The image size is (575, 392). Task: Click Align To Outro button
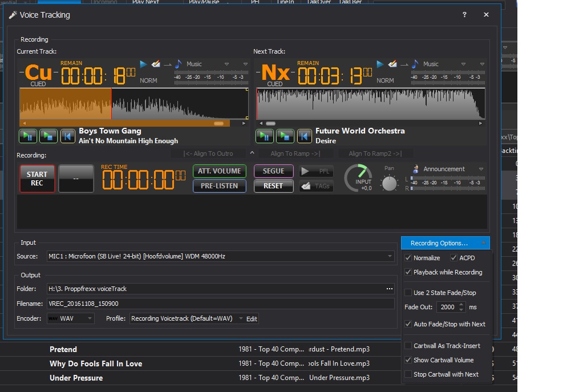coord(208,153)
